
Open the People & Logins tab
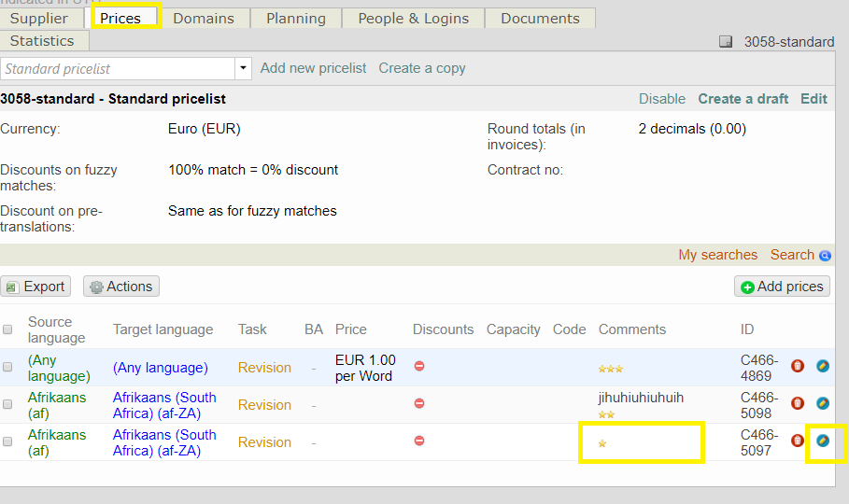[x=414, y=19]
